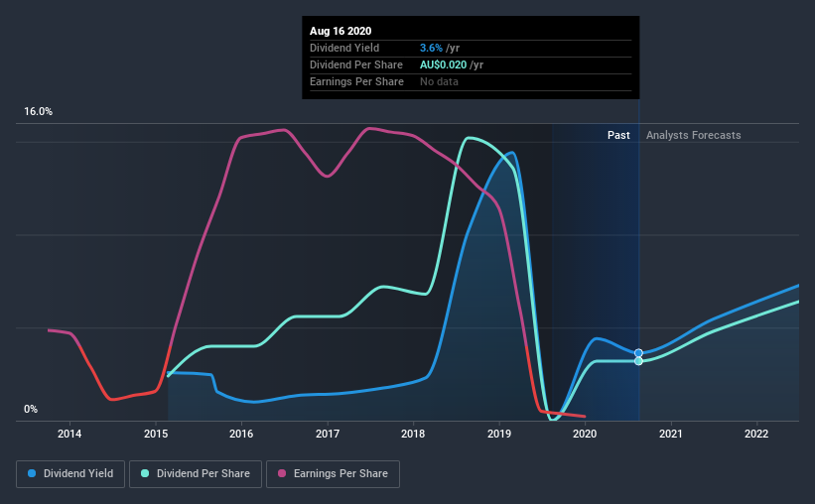Click the 2016 x-axis label
This screenshot has height=504, width=815.
pos(241,434)
